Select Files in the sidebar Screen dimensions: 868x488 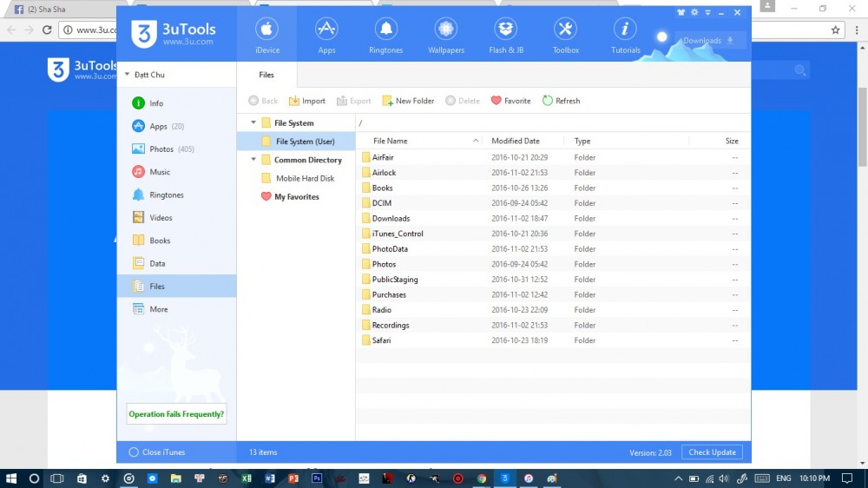176,287
